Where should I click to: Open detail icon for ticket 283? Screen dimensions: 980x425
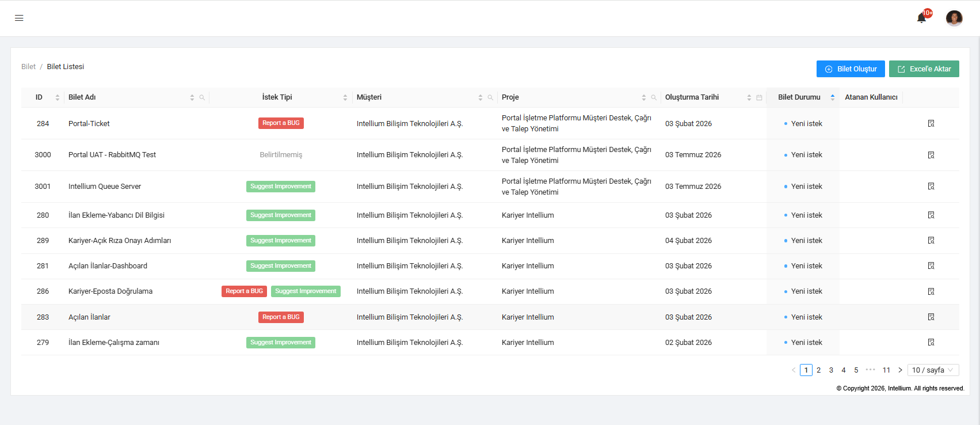pyautogui.click(x=931, y=317)
